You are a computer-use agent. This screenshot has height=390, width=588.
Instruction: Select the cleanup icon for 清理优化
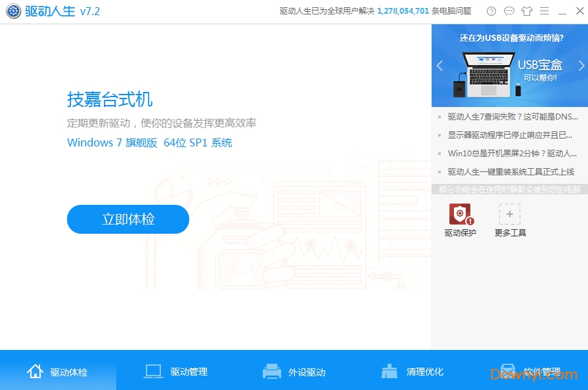(389, 370)
